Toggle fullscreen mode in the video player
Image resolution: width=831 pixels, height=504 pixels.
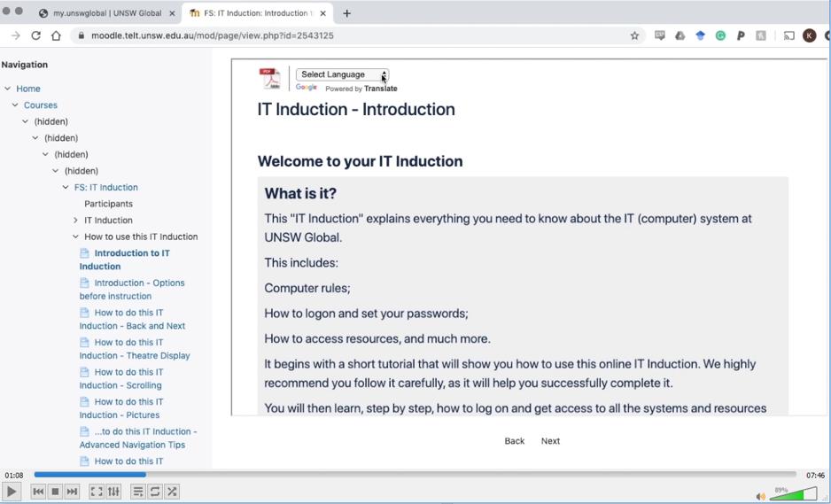97,492
